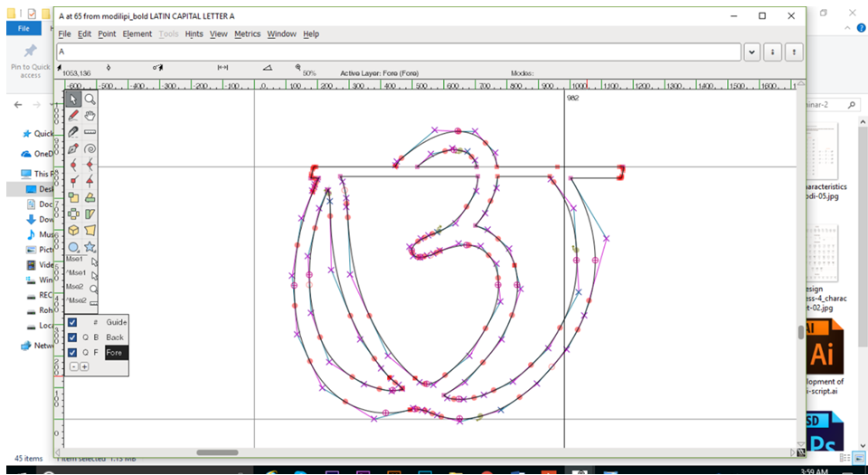Click glyph view vertical scrollbar down arrow

800,444
